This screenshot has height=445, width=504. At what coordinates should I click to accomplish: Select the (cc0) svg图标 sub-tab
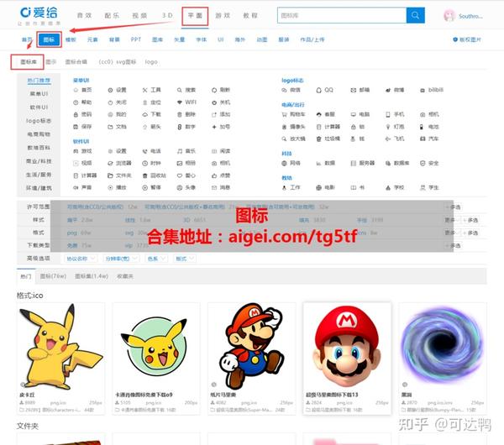[118, 62]
